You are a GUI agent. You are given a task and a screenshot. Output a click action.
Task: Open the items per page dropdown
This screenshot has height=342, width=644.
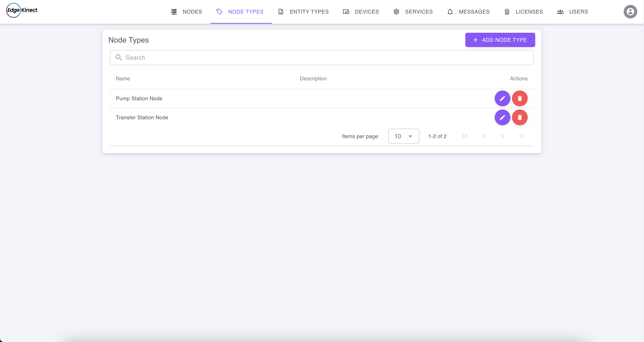coord(404,136)
